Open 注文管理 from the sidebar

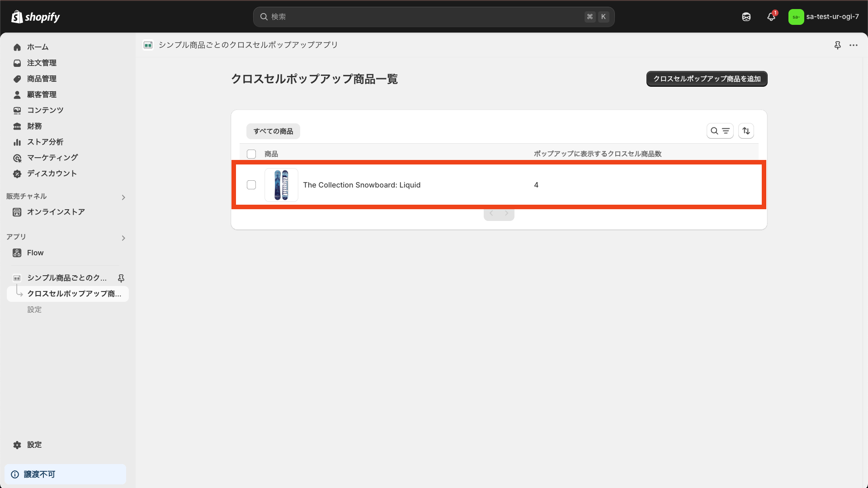(42, 63)
